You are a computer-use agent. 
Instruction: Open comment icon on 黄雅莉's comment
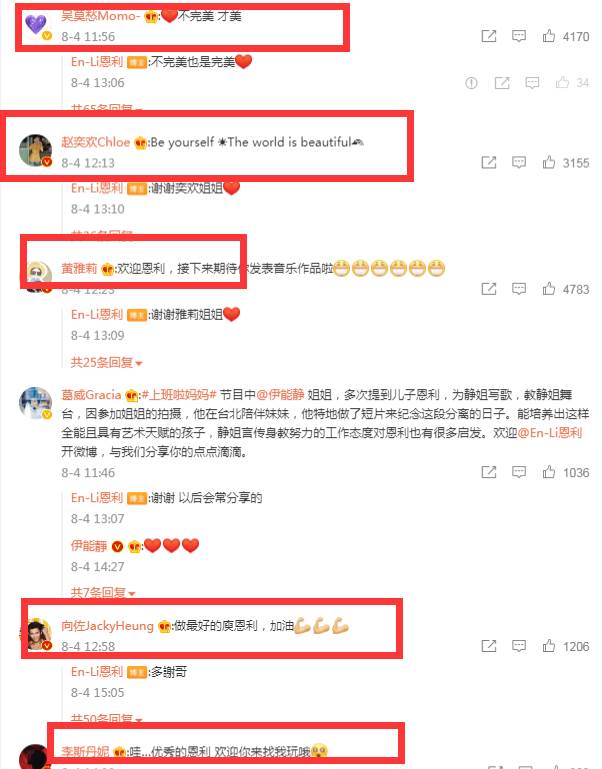tap(519, 289)
